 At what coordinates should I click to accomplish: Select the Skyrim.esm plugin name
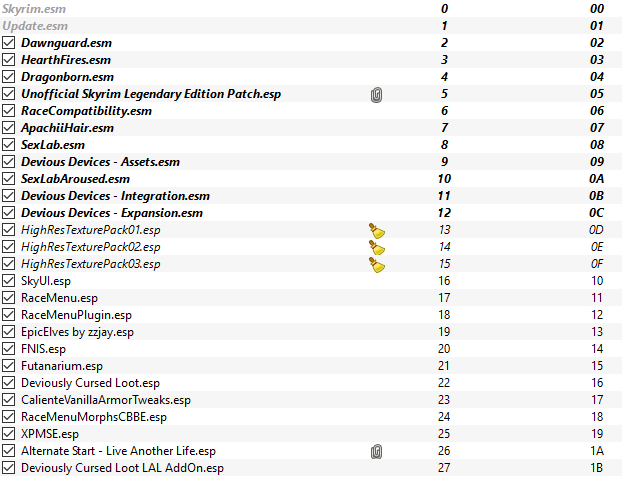coord(34,9)
